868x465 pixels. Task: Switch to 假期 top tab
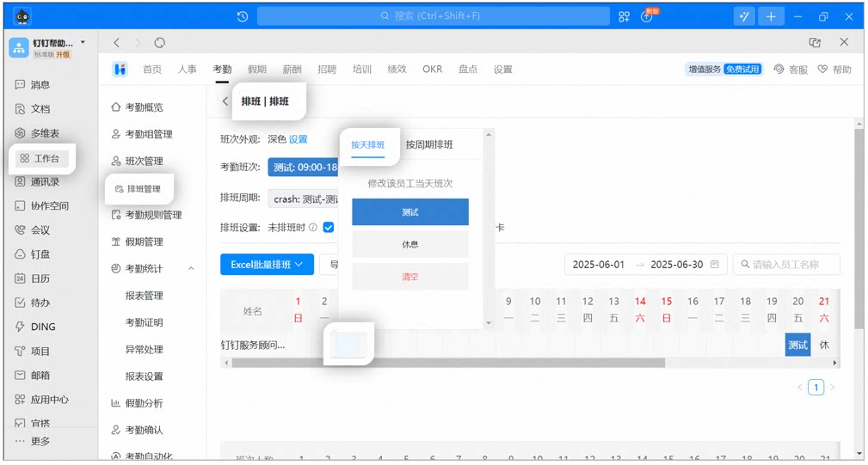(257, 69)
